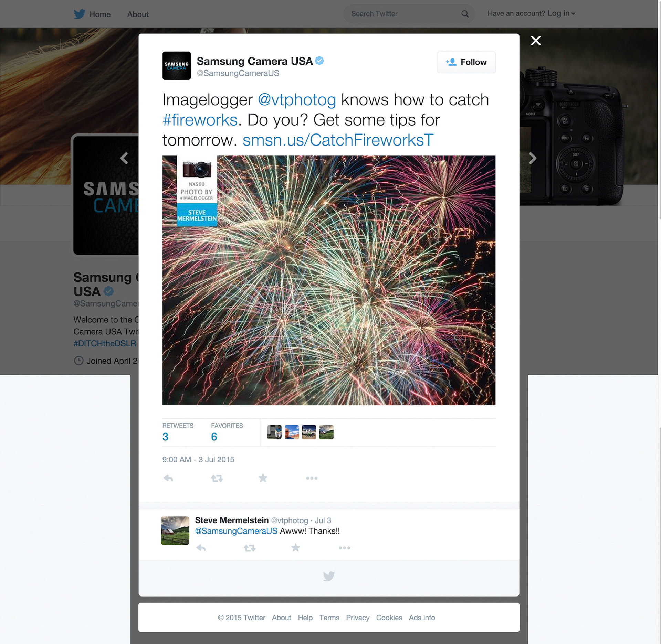Expand the Log in dropdown

561,13
